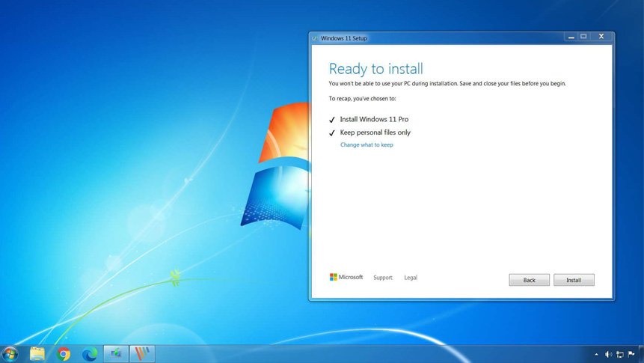Open the Support link
This screenshot has height=363, width=644.
point(382,278)
